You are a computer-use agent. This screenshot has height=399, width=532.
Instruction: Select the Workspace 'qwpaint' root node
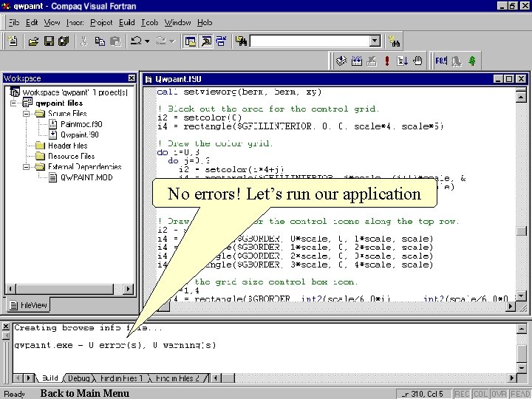75,92
